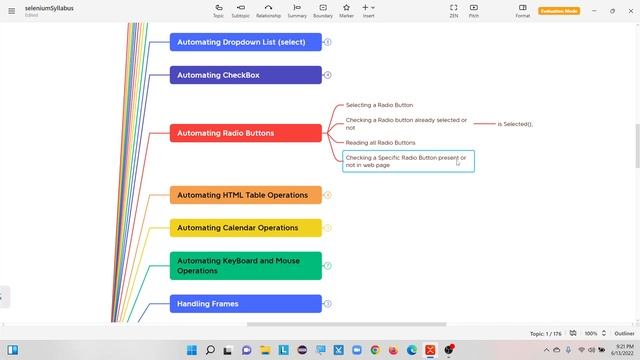Viewport: 640px width, 360px height.
Task: Open the Chat app on taskbar
Action: pyautogui.click(x=247, y=350)
